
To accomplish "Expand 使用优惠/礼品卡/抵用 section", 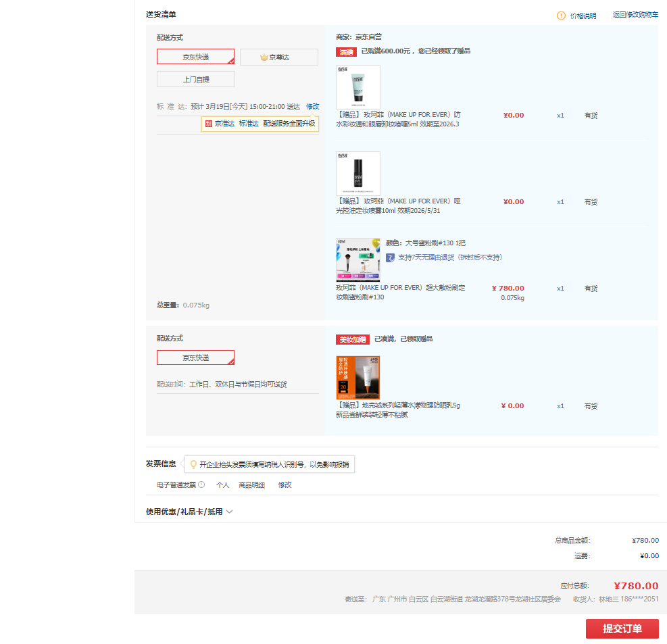I will 184,512.
